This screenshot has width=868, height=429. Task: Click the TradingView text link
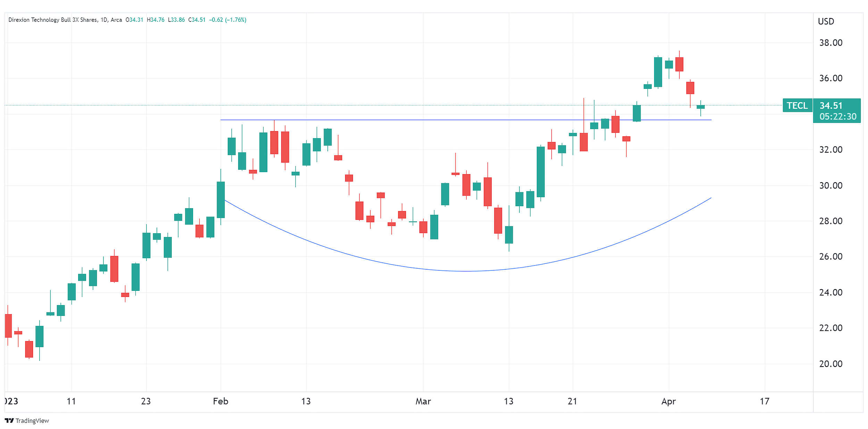(32, 420)
